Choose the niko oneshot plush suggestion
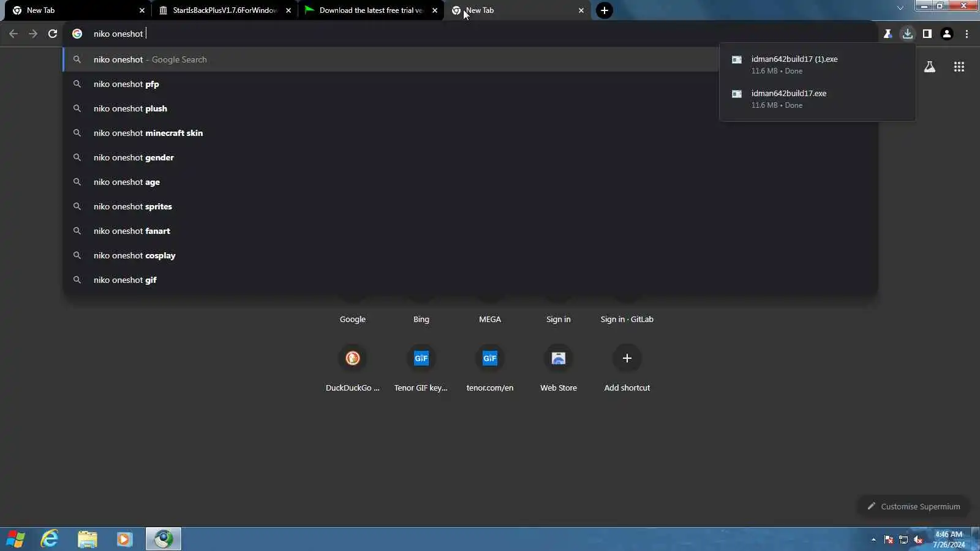The width and height of the screenshot is (980, 551). 470,108
